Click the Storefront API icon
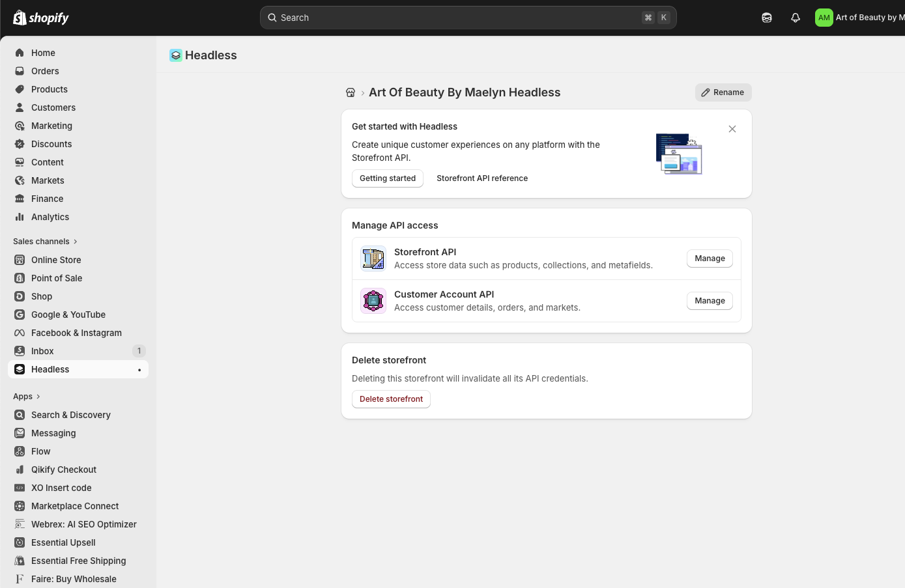This screenshot has width=905, height=588. (x=373, y=259)
